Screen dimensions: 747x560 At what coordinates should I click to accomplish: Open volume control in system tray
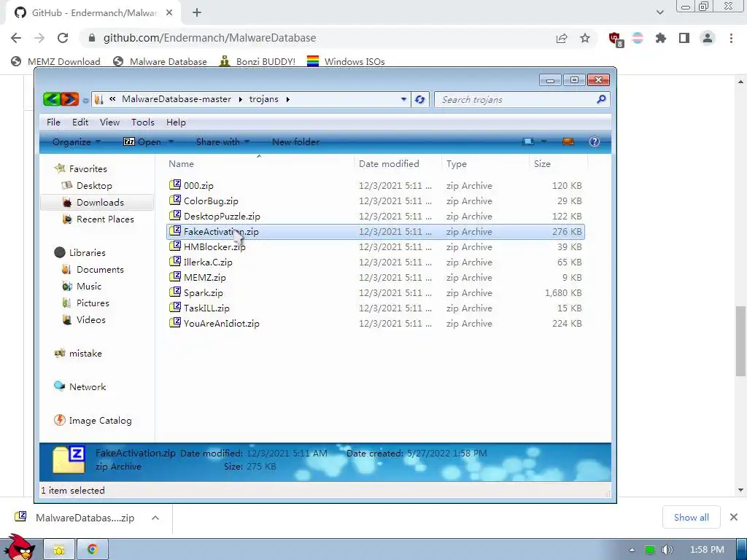click(x=667, y=550)
